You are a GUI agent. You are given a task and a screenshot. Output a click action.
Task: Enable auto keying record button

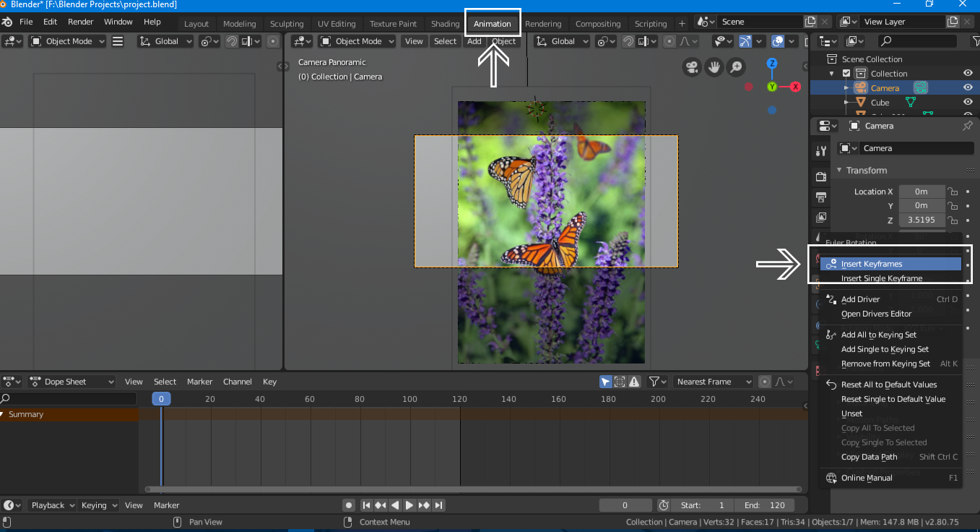click(x=349, y=505)
